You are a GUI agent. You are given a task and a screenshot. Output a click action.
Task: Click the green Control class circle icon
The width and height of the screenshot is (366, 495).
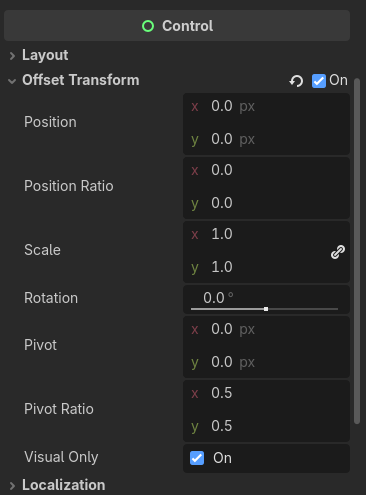148,26
